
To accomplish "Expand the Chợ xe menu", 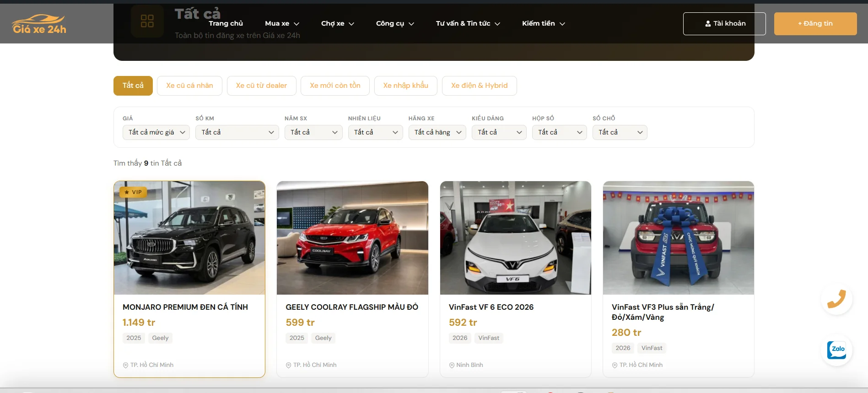I will point(338,23).
